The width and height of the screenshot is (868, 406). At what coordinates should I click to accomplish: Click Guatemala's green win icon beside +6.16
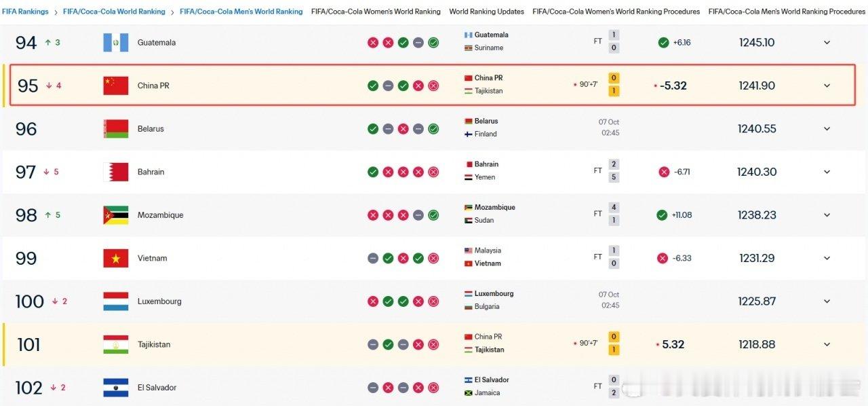[663, 43]
